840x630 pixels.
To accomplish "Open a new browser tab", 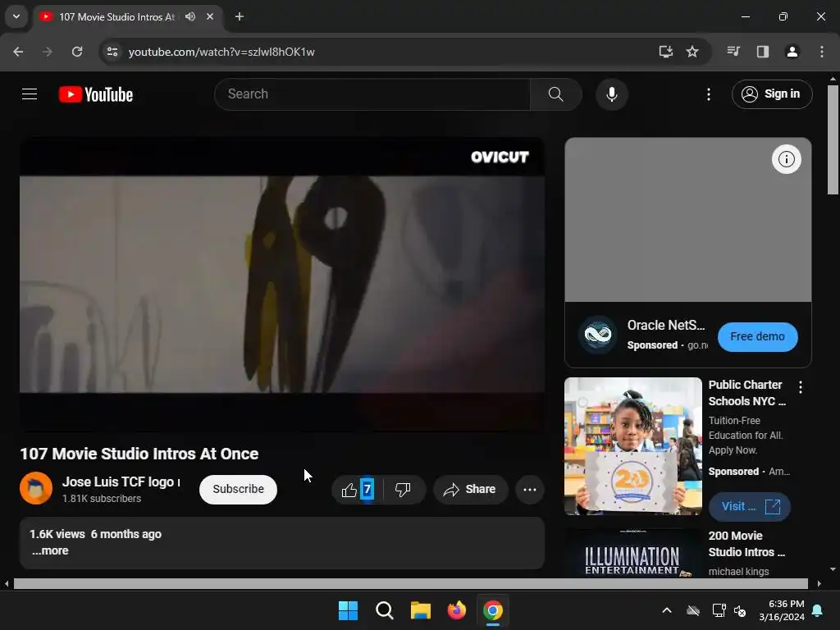I will [240, 16].
